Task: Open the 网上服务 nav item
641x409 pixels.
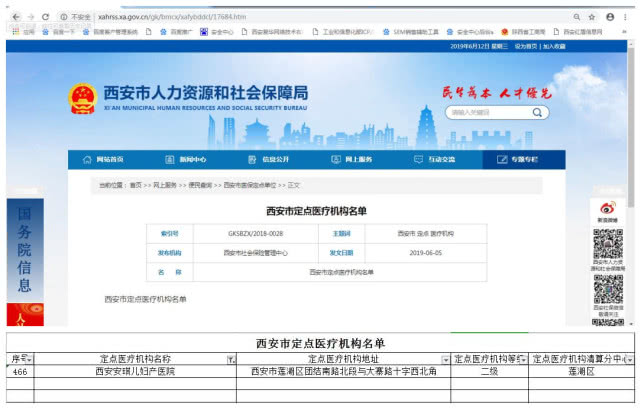Action: pos(352,160)
